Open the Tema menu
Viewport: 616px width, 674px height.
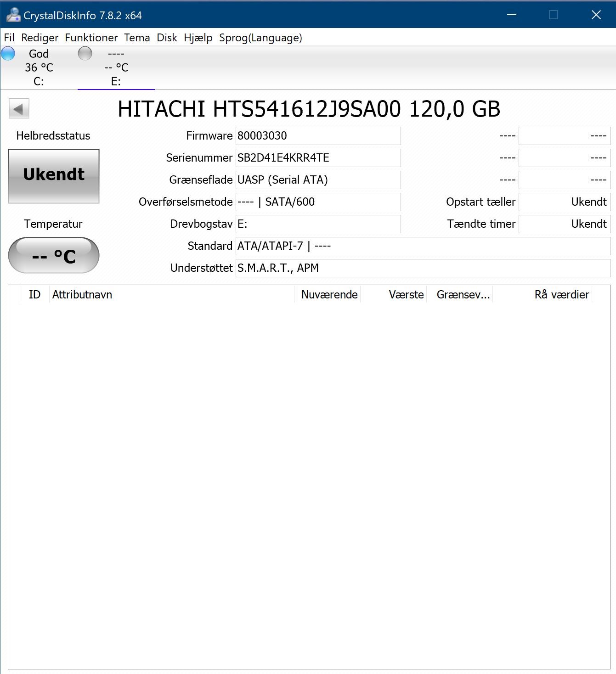(137, 38)
